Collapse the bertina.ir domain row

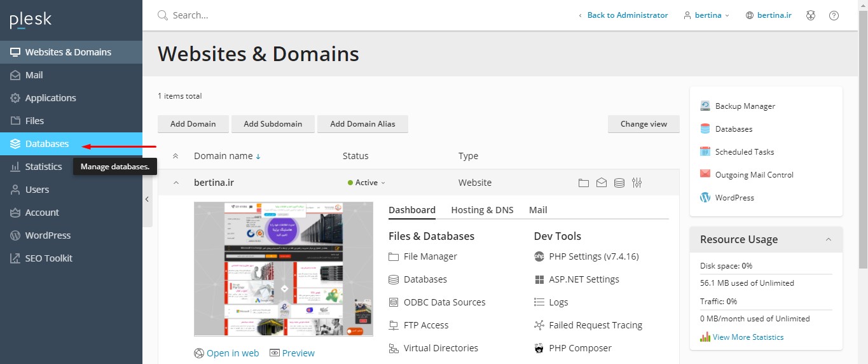click(x=176, y=183)
